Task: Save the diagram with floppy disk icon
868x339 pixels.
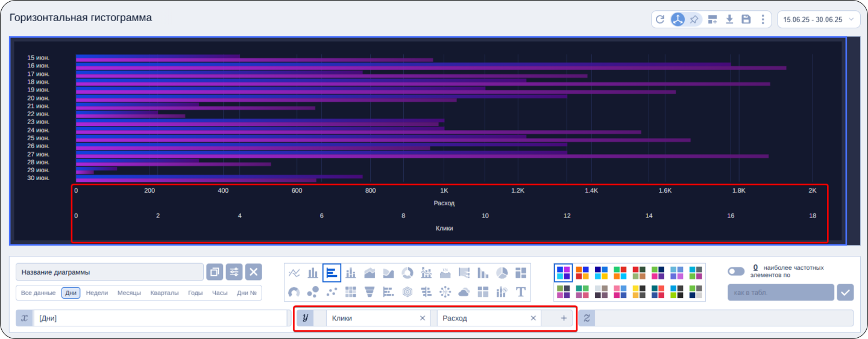Action: pos(746,19)
